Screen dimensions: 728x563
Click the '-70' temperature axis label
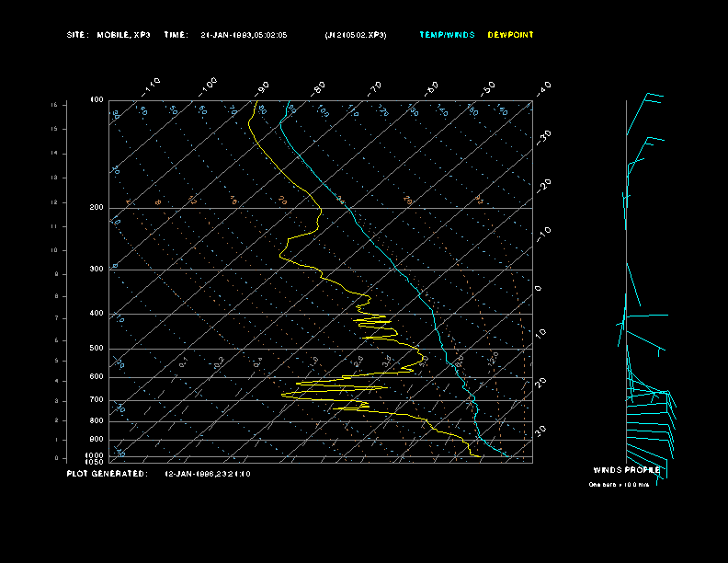374,88
